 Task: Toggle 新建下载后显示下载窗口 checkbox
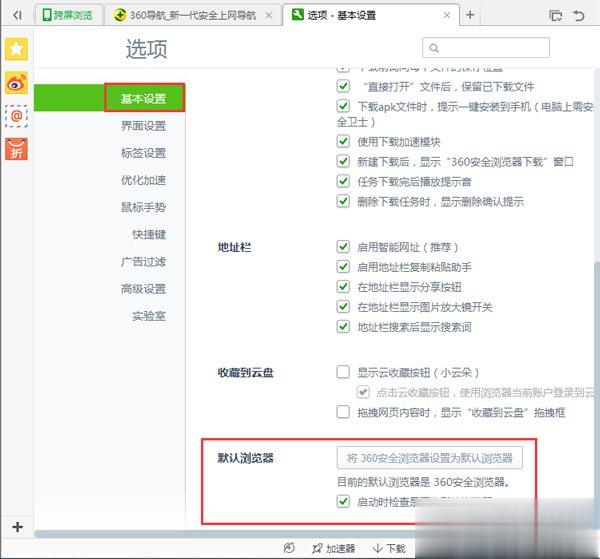pos(343,161)
